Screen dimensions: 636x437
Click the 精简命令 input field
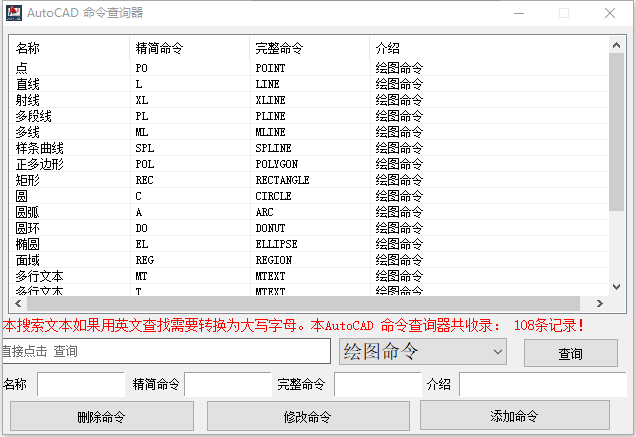coord(227,385)
